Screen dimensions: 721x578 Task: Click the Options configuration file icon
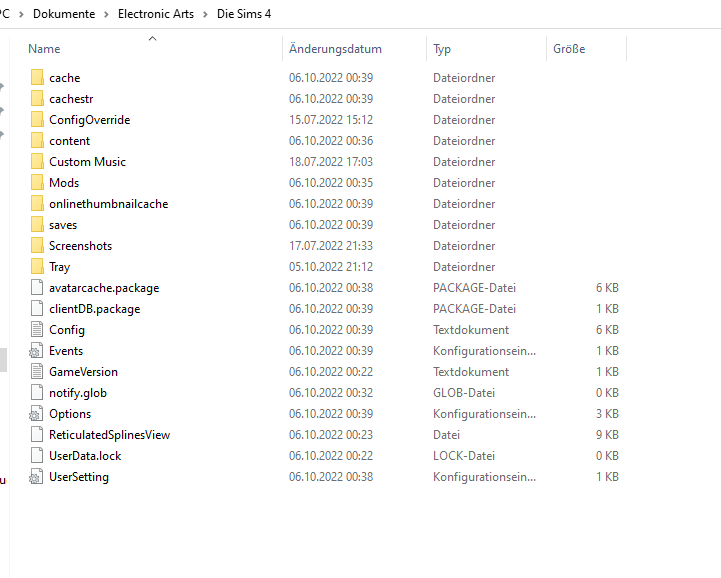pyautogui.click(x=36, y=414)
